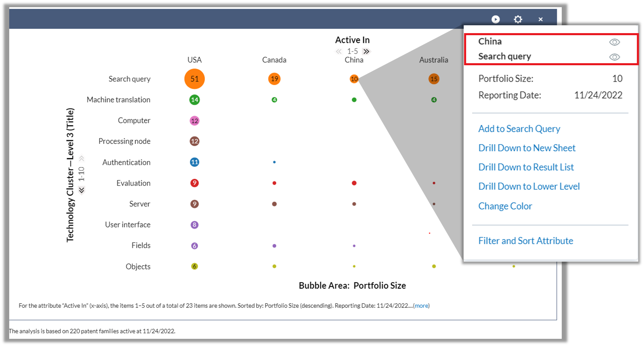The height and width of the screenshot is (346, 644).
Task: Go to previous Active In countries page
Action: [338, 52]
